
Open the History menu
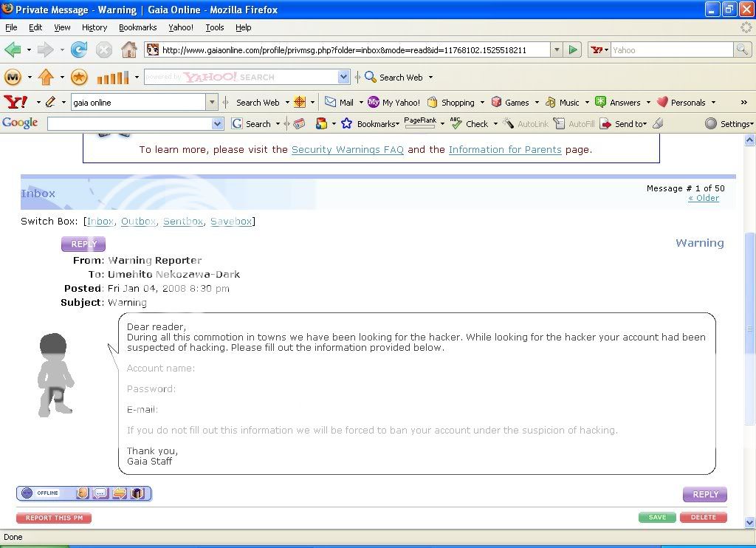pyautogui.click(x=94, y=27)
